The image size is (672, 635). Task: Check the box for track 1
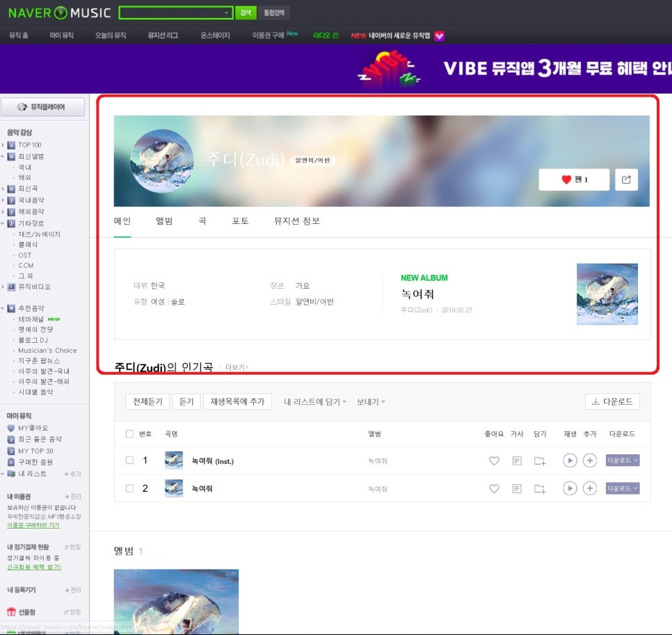pos(129,460)
